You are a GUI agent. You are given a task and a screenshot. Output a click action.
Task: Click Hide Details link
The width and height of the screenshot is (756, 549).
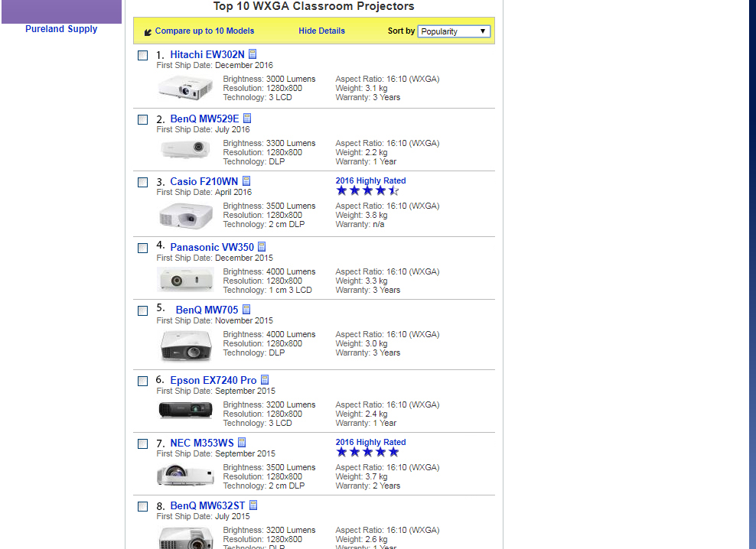click(x=321, y=31)
